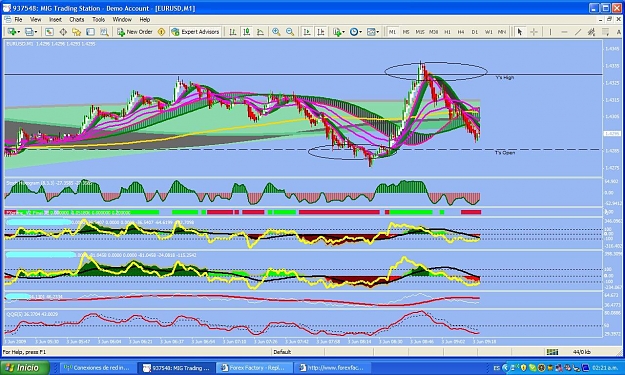625x375 pixels.
Task: Select the Vertical Line drawing tool
Action: point(550,32)
